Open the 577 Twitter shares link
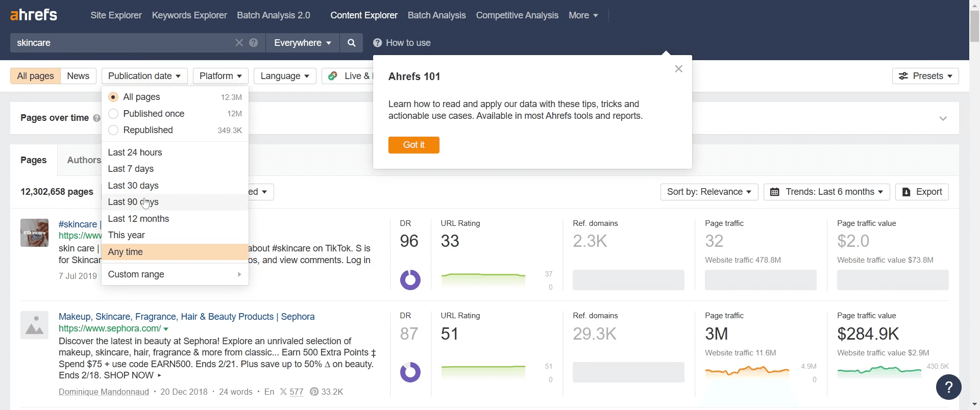 296,392
